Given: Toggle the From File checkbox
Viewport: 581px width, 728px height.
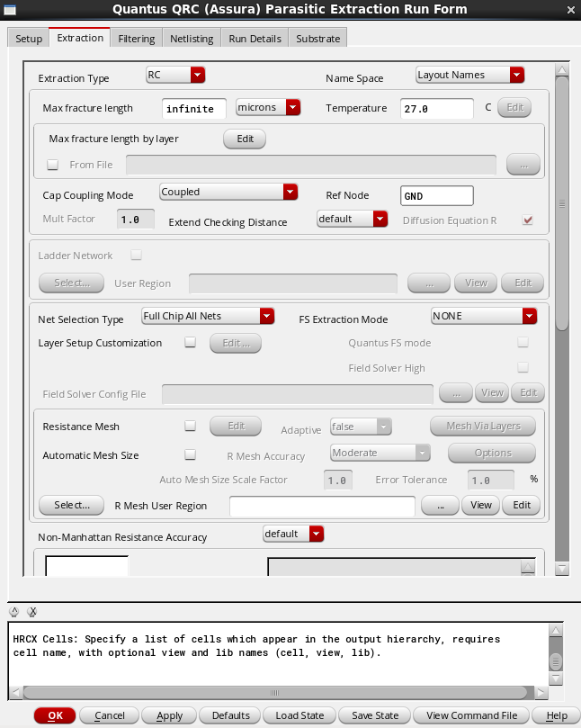Looking at the screenshot, I should [52, 165].
